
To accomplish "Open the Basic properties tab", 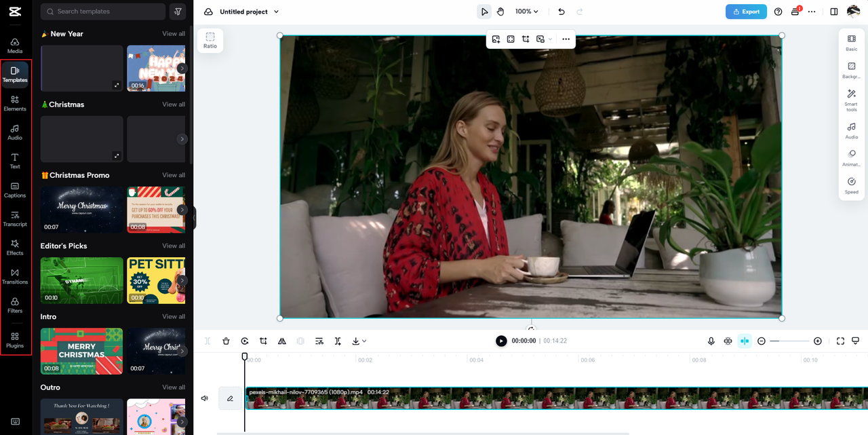I will pos(852,43).
